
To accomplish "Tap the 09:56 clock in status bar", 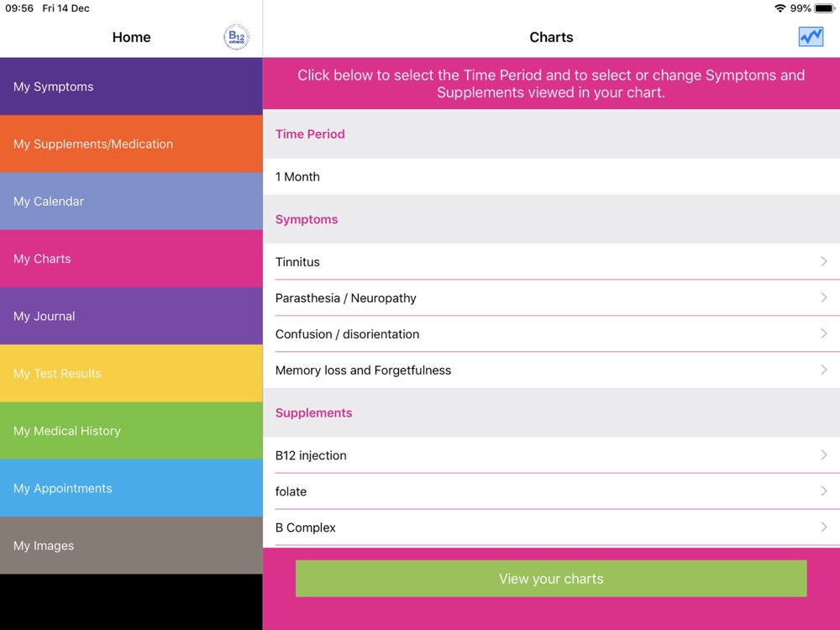I will pyautogui.click(x=19, y=8).
